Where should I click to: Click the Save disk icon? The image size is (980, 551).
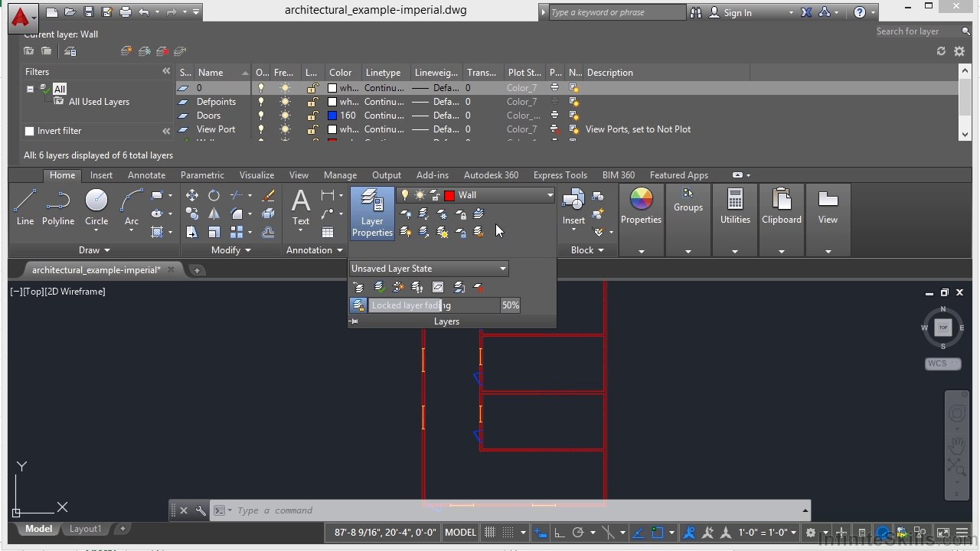[x=89, y=12]
